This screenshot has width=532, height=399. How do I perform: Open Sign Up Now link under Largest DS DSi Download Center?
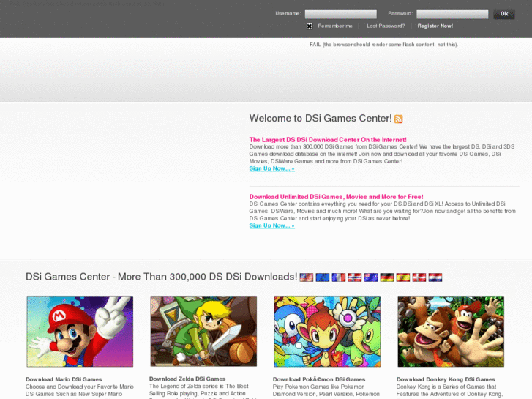[271, 169]
